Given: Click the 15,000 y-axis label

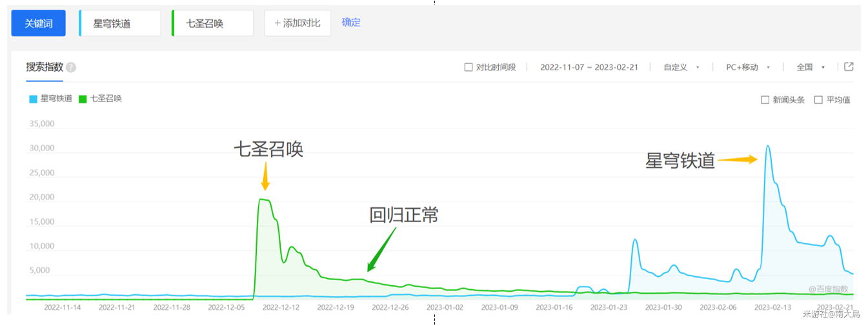Looking at the screenshot, I should (x=42, y=222).
